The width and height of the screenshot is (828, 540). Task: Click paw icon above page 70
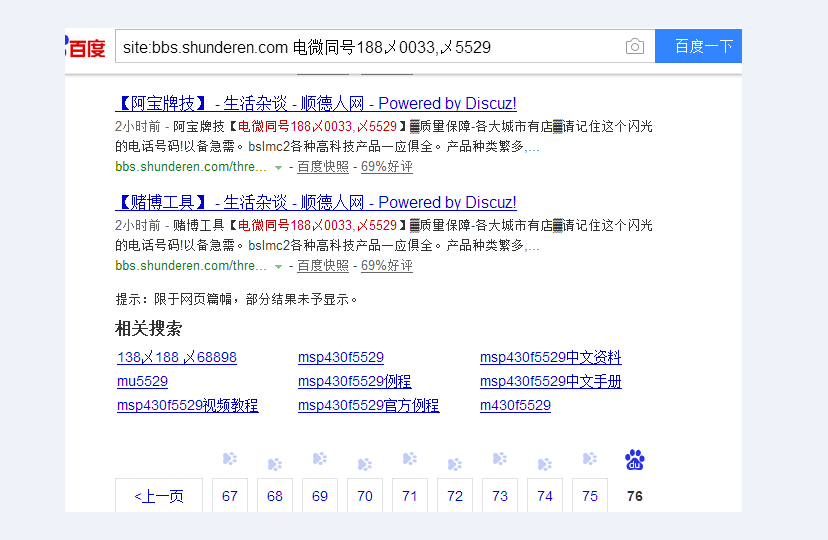click(x=365, y=465)
